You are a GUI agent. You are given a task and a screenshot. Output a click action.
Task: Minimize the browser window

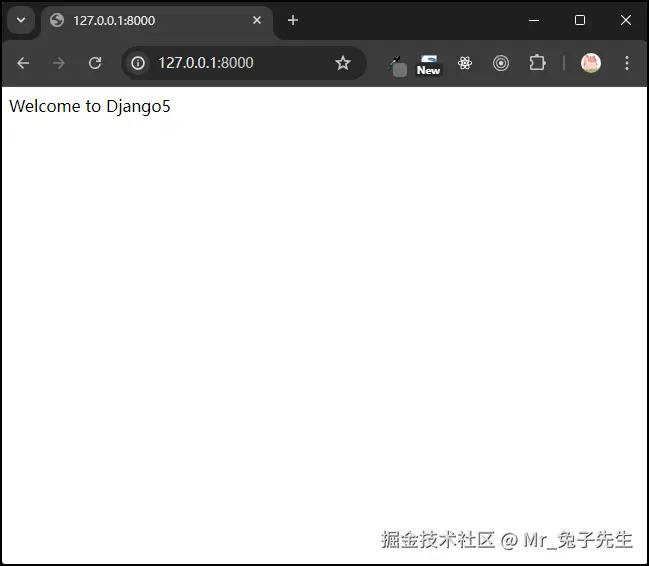pyautogui.click(x=534, y=20)
